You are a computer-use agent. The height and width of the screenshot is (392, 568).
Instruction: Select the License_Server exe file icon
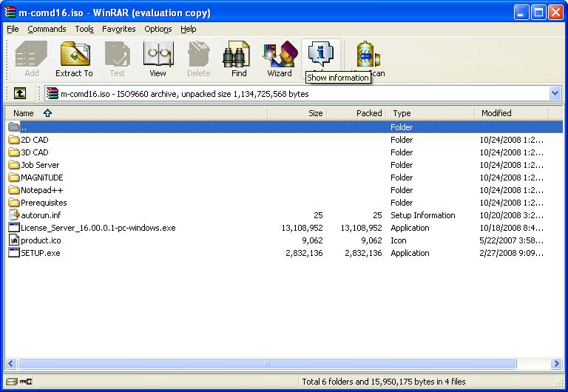click(14, 228)
